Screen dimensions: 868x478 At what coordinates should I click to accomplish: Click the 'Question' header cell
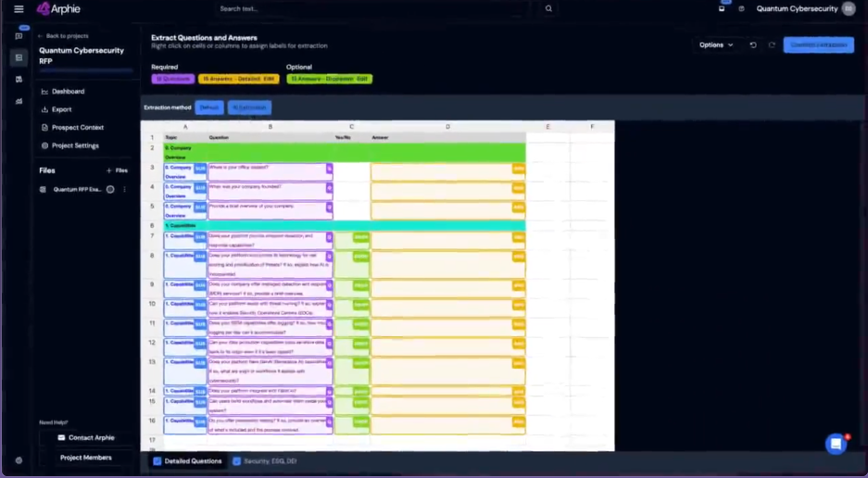click(270, 137)
